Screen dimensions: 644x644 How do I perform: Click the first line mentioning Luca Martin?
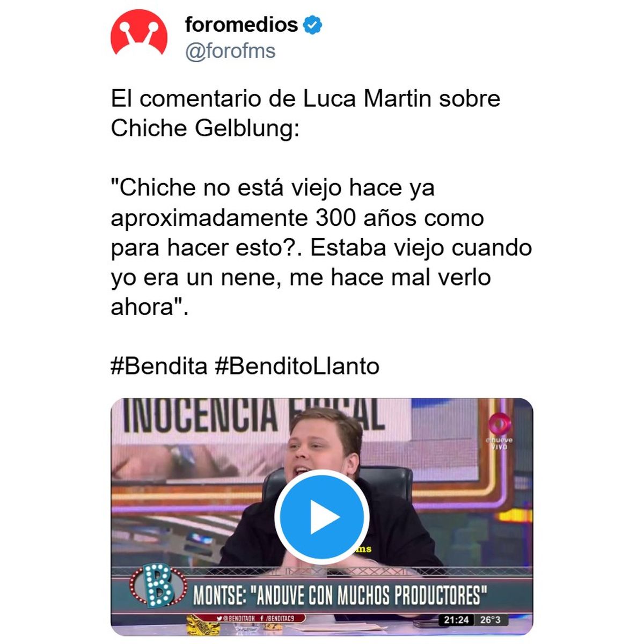[x=305, y=98]
